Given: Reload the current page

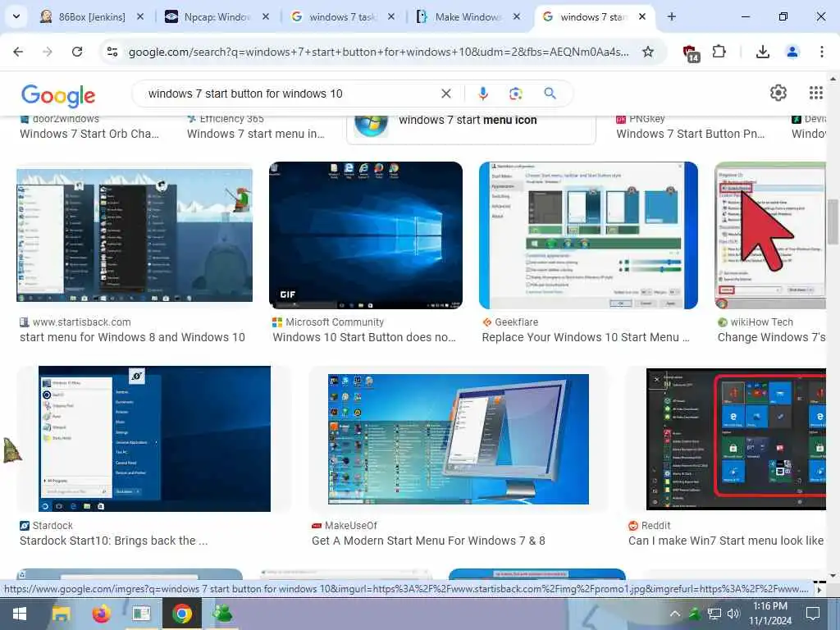Looking at the screenshot, I should click(x=77, y=52).
